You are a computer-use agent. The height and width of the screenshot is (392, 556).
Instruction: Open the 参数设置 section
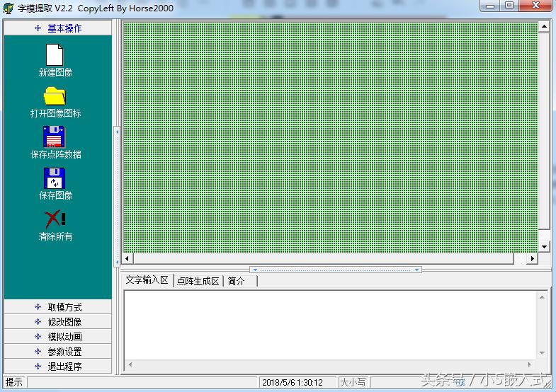[x=57, y=352]
